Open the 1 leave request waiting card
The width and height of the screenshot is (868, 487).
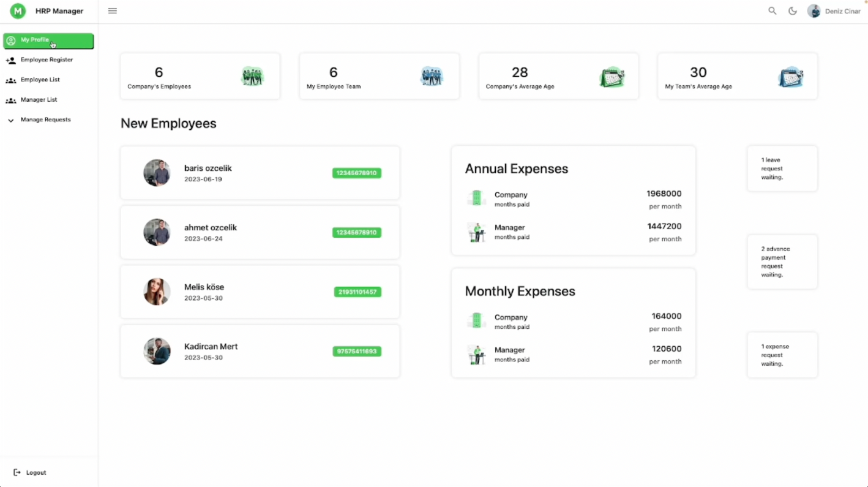pyautogui.click(x=782, y=168)
